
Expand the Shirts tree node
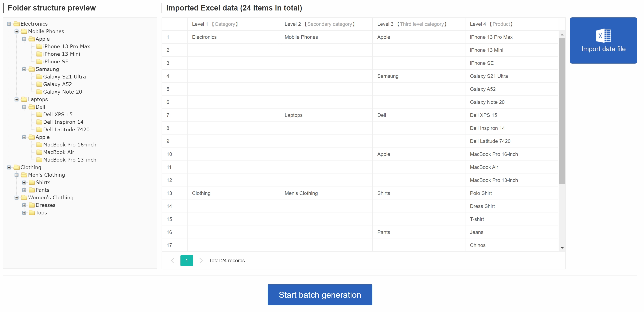[24, 182]
